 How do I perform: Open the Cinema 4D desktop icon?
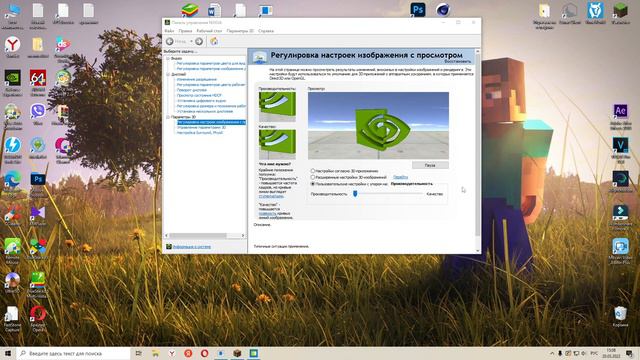point(443,10)
